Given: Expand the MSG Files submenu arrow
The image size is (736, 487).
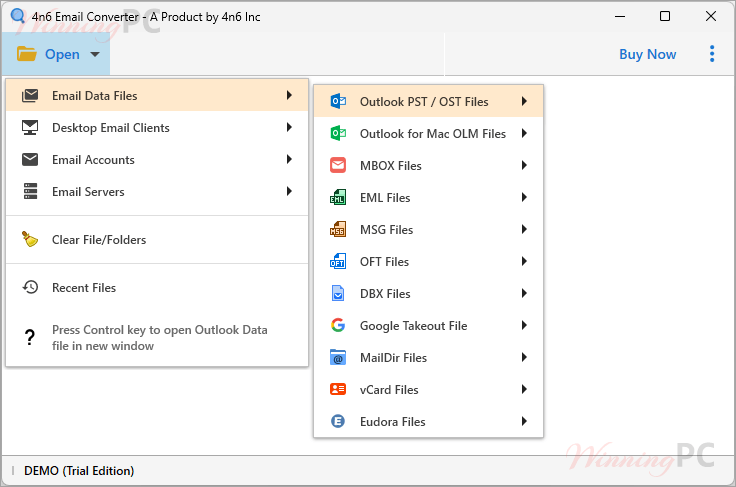Looking at the screenshot, I should 524,229.
